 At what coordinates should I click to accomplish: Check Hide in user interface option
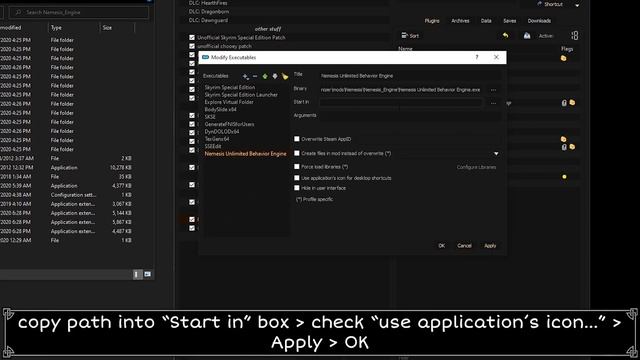[297, 188]
